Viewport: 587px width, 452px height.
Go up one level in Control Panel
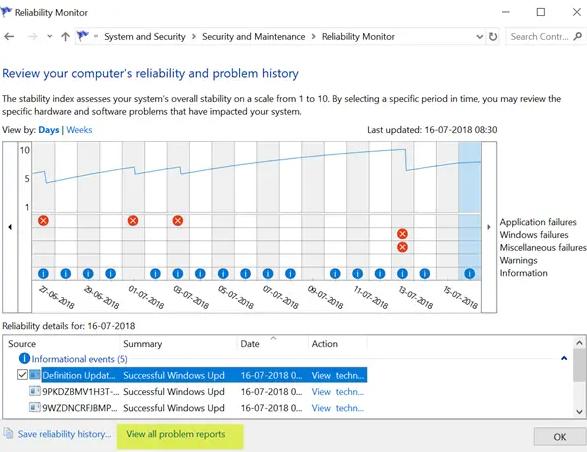[x=66, y=37]
